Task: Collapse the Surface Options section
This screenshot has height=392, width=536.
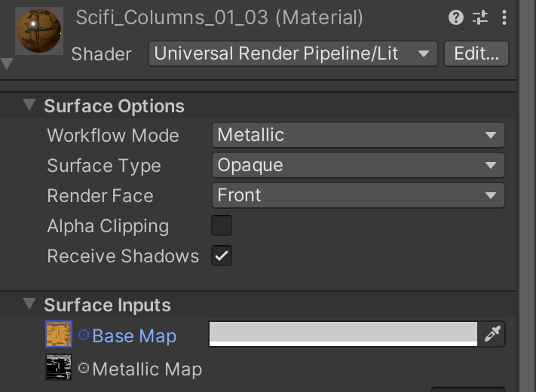Action: [29, 106]
